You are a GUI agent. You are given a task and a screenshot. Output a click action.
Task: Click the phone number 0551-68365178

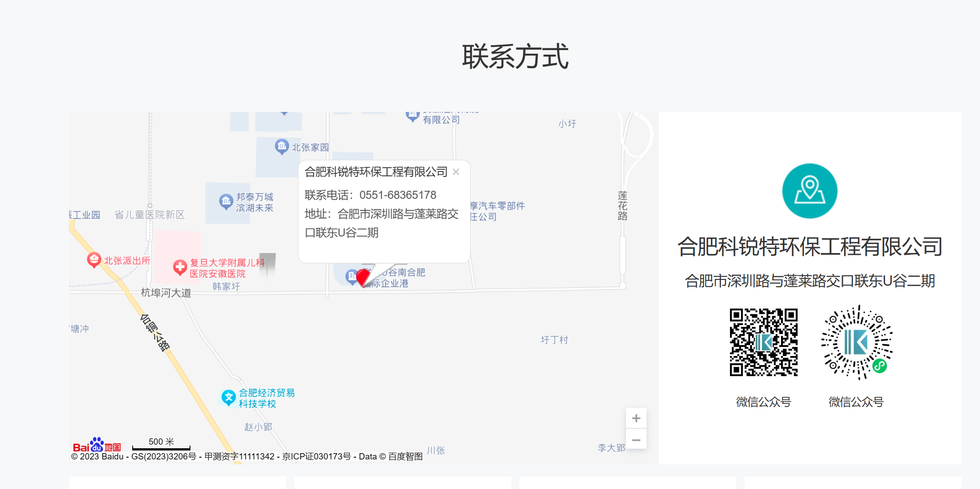point(397,195)
